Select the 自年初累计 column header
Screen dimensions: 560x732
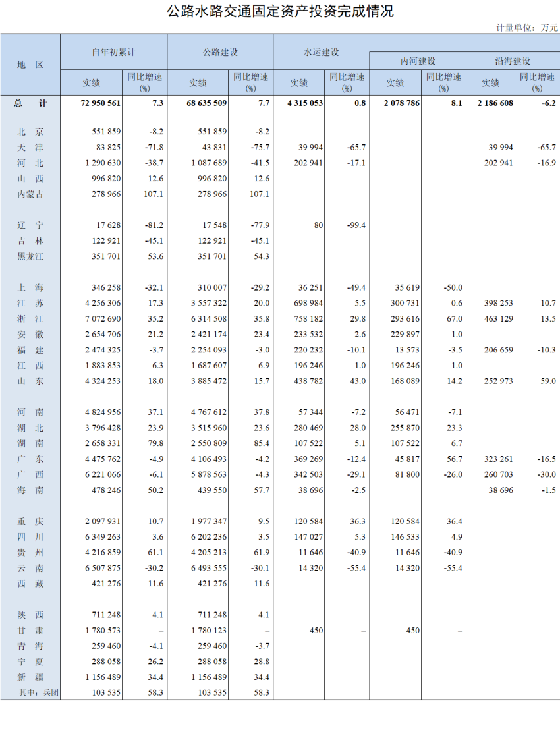click(113, 51)
